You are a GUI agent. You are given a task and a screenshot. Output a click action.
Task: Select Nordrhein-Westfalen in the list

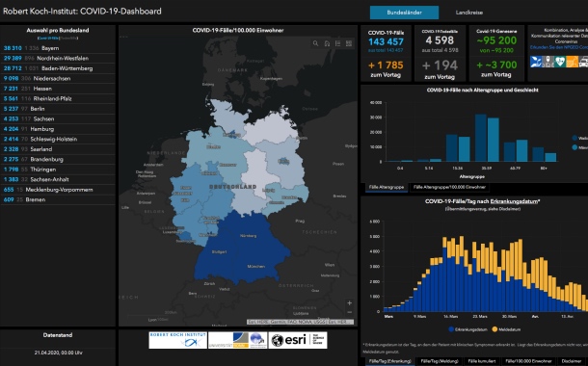tap(58, 58)
